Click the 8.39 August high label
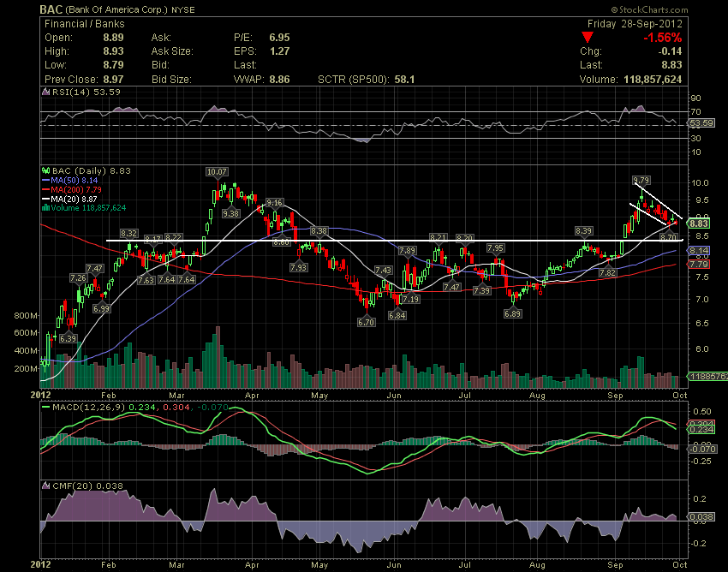This screenshot has width=728, height=572. pyautogui.click(x=583, y=230)
